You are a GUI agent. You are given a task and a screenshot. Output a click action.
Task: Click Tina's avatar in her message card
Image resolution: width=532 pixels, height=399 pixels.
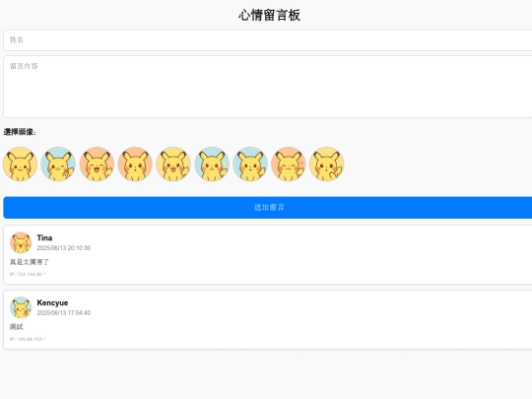(x=21, y=242)
